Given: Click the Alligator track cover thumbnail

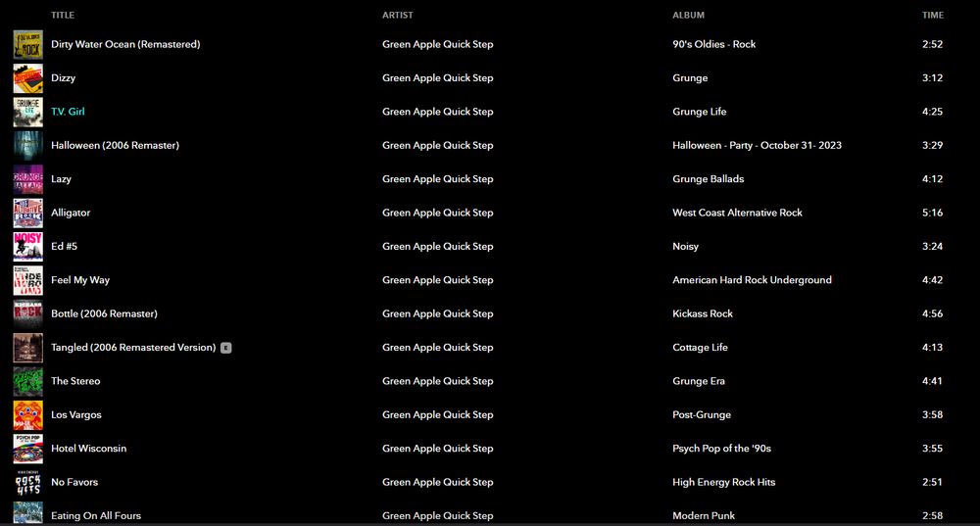Looking at the screenshot, I should [28, 213].
